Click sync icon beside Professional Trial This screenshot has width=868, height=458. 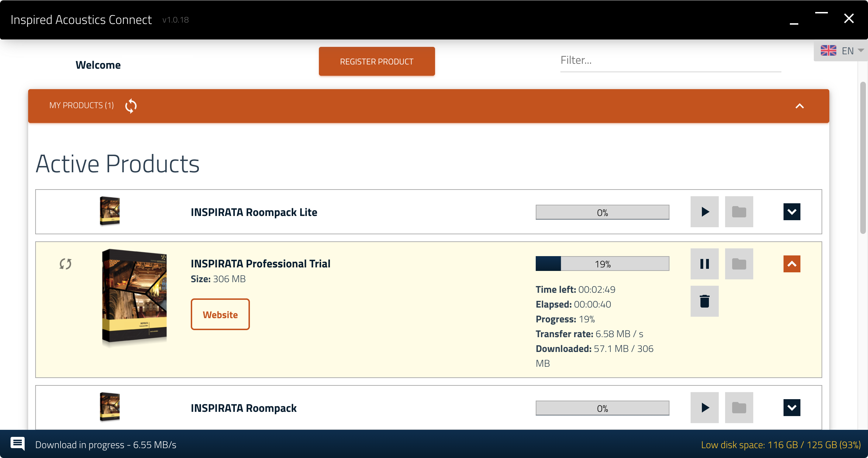pos(65,264)
